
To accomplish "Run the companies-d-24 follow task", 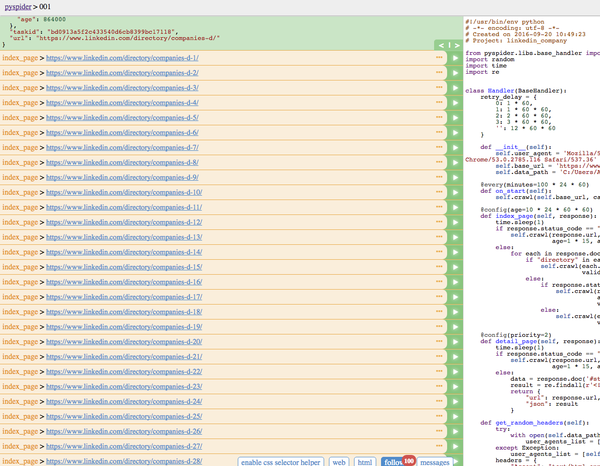I will [455, 401].
